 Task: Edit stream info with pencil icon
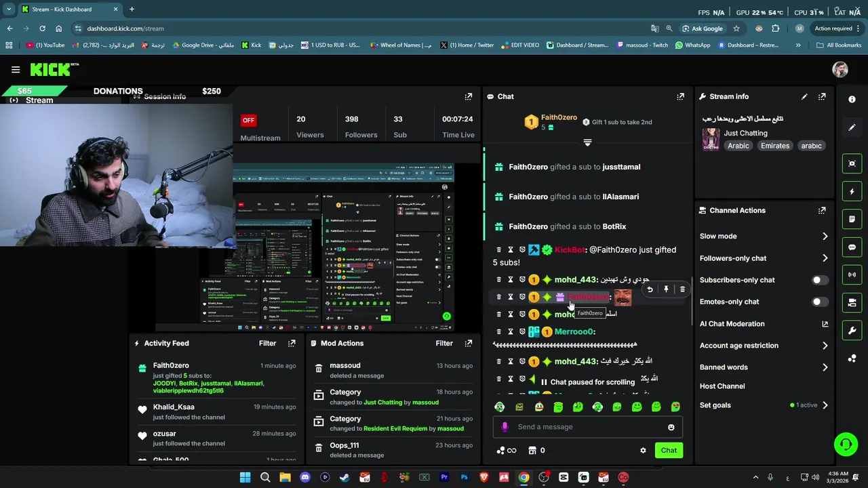(x=804, y=96)
